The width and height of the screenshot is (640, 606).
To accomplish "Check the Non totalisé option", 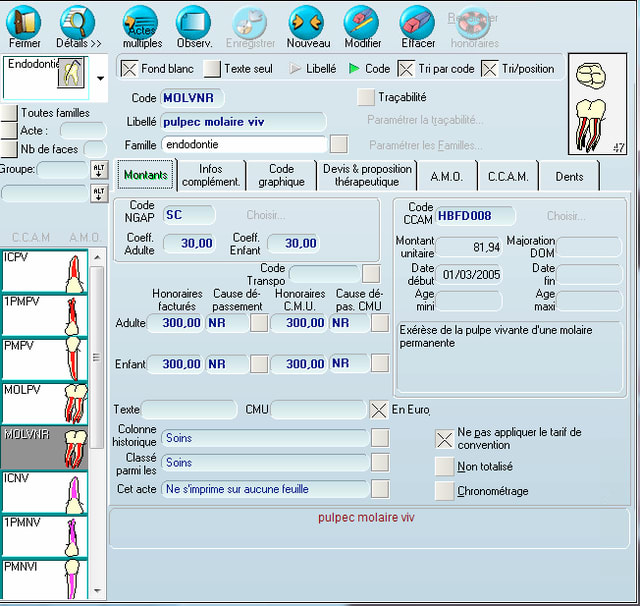I will point(445,466).
